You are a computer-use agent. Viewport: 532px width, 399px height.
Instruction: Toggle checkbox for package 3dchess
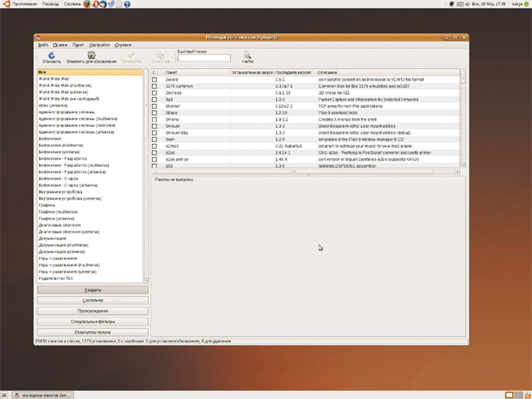tap(155, 92)
